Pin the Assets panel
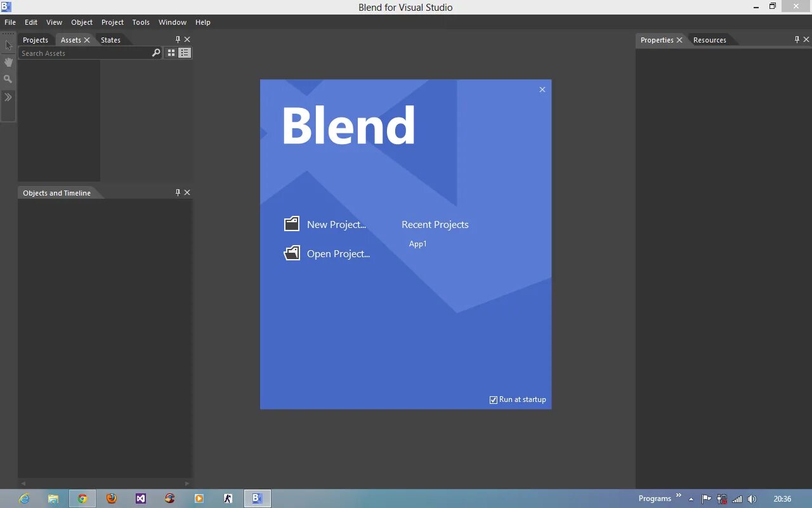 coord(178,39)
